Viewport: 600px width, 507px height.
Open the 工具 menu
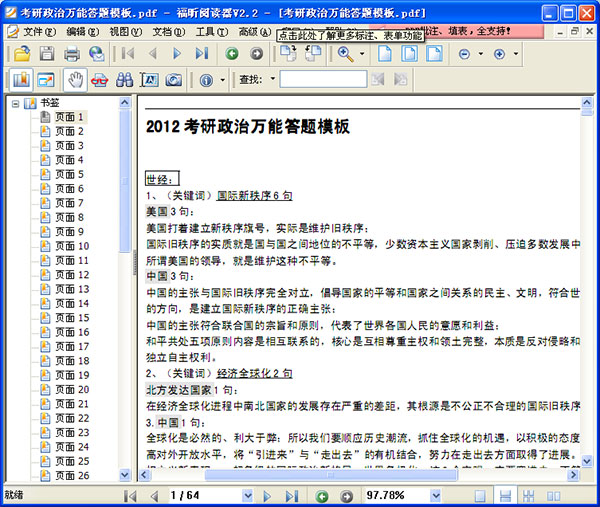click(212, 32)
